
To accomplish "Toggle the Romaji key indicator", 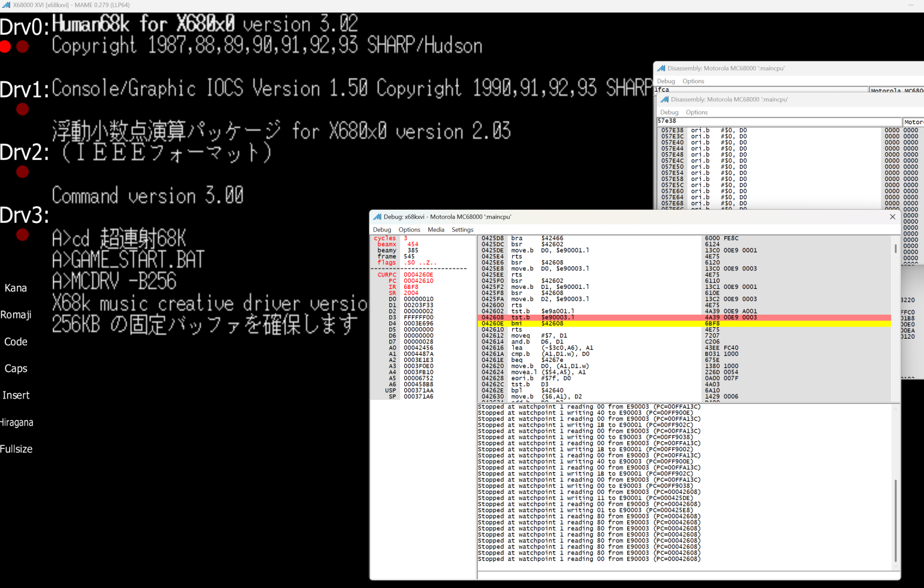I will (16, 315).
